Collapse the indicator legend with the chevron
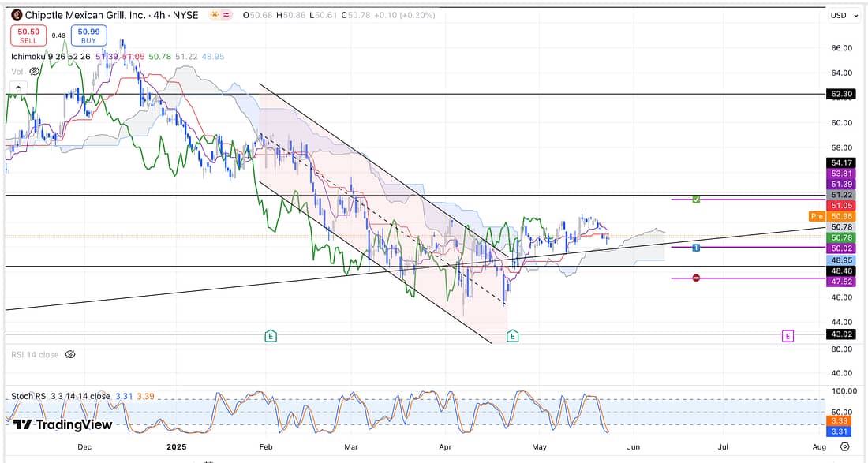This screenshot has width=868, height=463. coord(17,88)
